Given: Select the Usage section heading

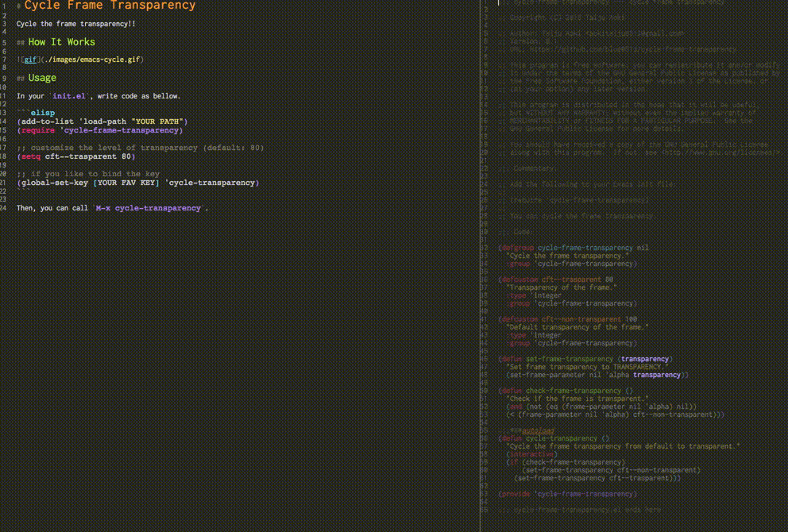Looking at the screenshot, I should tap(41, 77).
